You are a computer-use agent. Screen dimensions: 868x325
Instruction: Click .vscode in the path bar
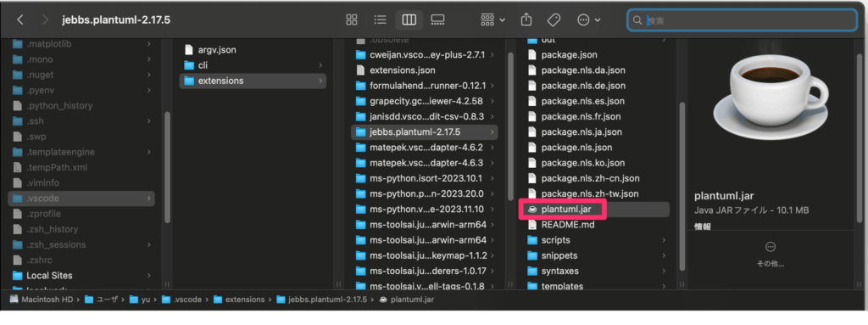(182, 300)
